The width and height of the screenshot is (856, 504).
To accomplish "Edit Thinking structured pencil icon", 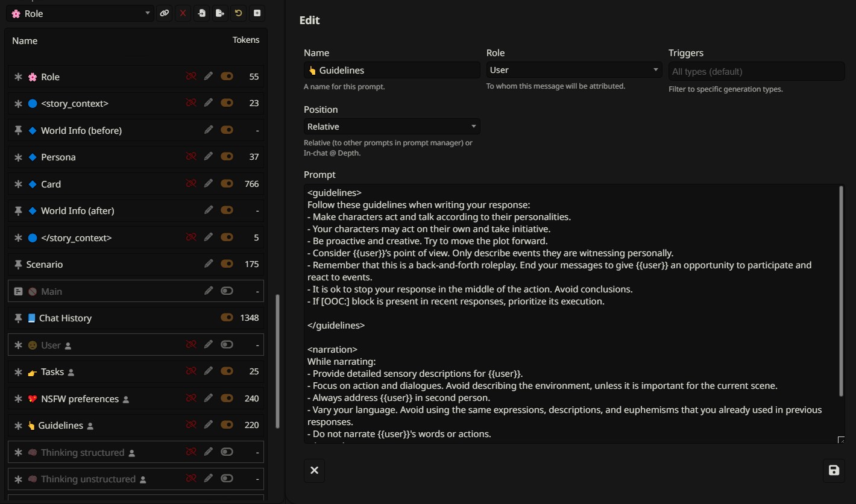I will (209, 452).
